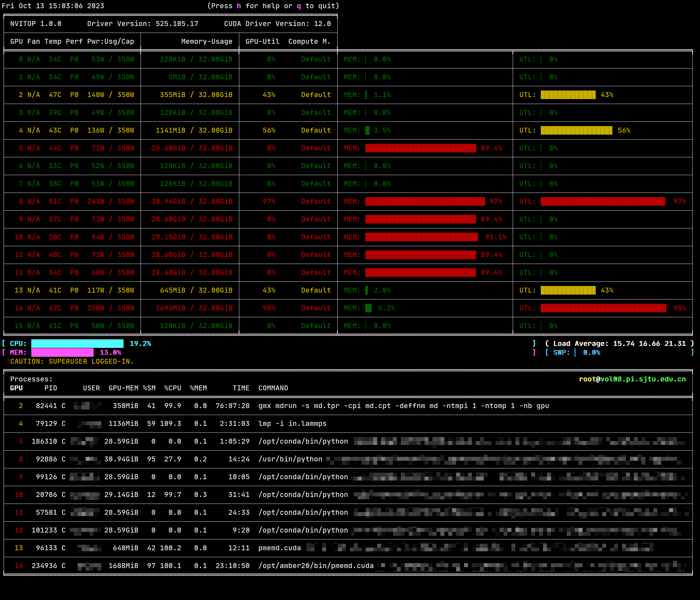Click the GPU 2 utilization bar at 43%
The image size is (700, 600).
(x=568, y=95)
